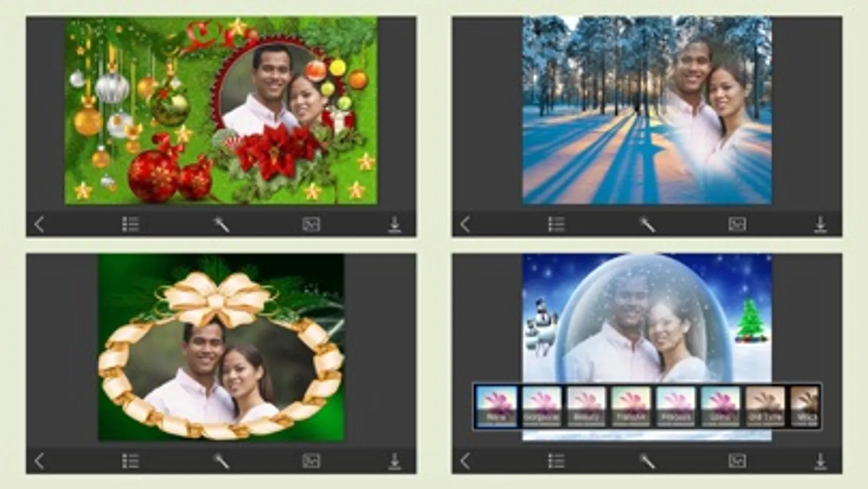Select the None filter thumbnail

(496, 406)
